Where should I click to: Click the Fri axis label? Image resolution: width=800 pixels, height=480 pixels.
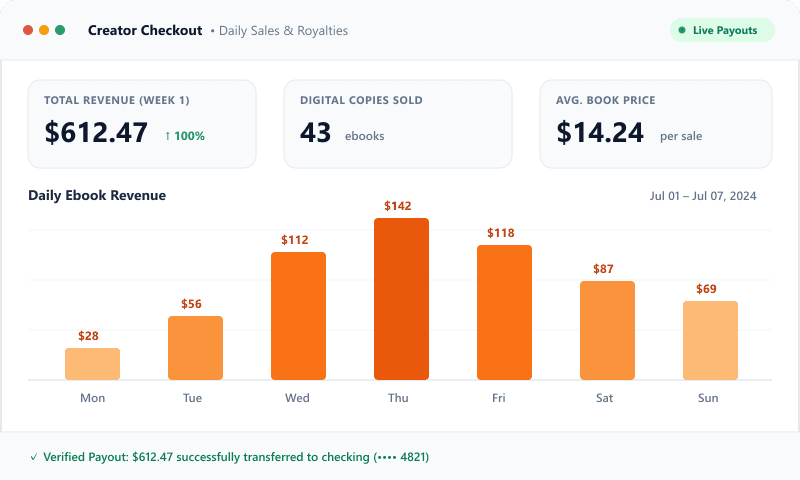(498, 398)
